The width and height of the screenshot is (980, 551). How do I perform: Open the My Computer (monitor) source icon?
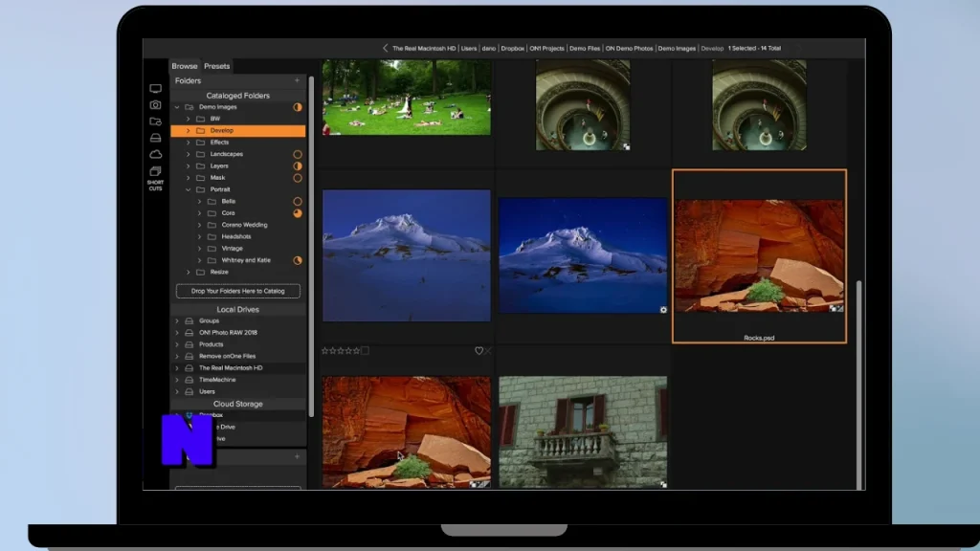pyautogui.click(x=156, y=89)
